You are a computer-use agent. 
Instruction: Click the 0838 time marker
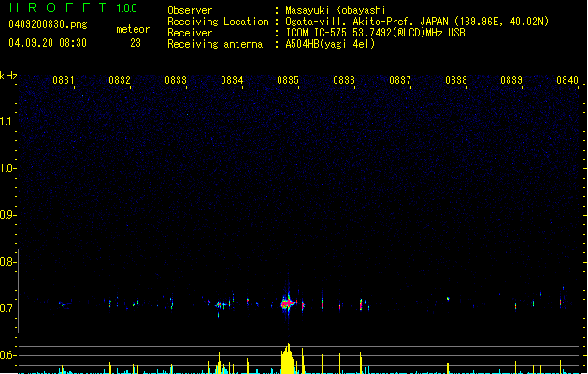[x=456, y=80]
